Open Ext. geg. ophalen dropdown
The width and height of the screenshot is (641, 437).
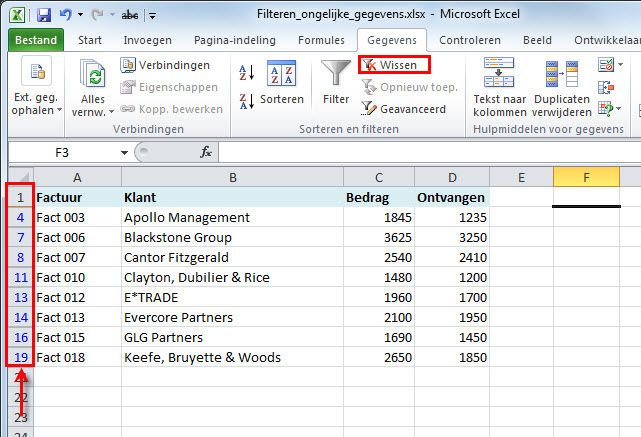37,87
